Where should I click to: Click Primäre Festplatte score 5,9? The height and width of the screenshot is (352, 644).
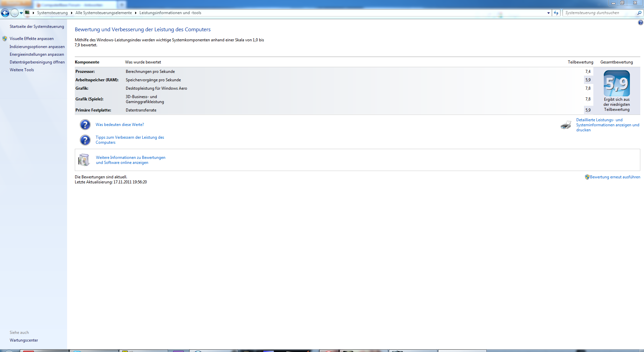(x=588, y=110)
